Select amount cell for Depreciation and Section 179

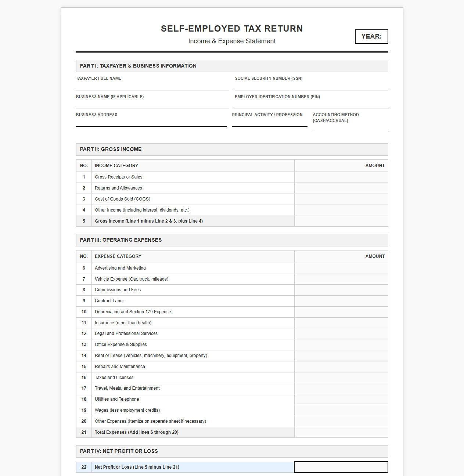[341, 312]
